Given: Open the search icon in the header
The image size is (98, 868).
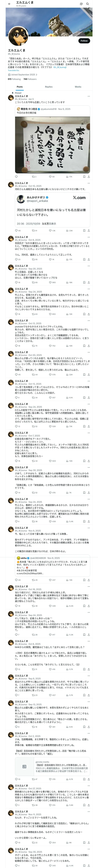Looking at the screenshot, I should 88,4.
